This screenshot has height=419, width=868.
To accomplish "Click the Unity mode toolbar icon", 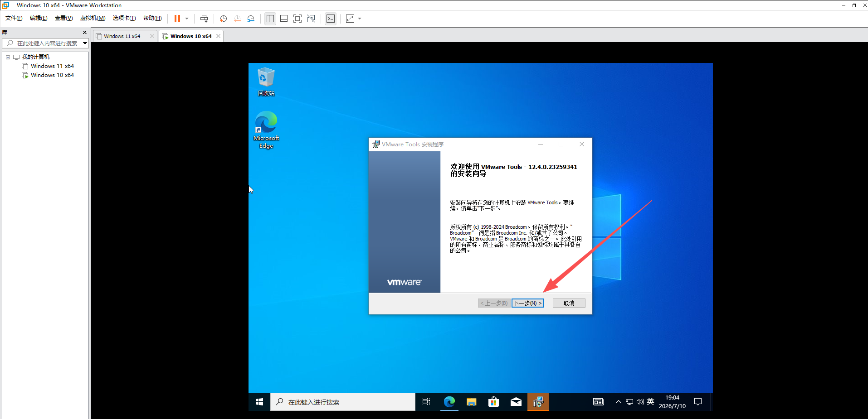I will click(x=311, y=19).
